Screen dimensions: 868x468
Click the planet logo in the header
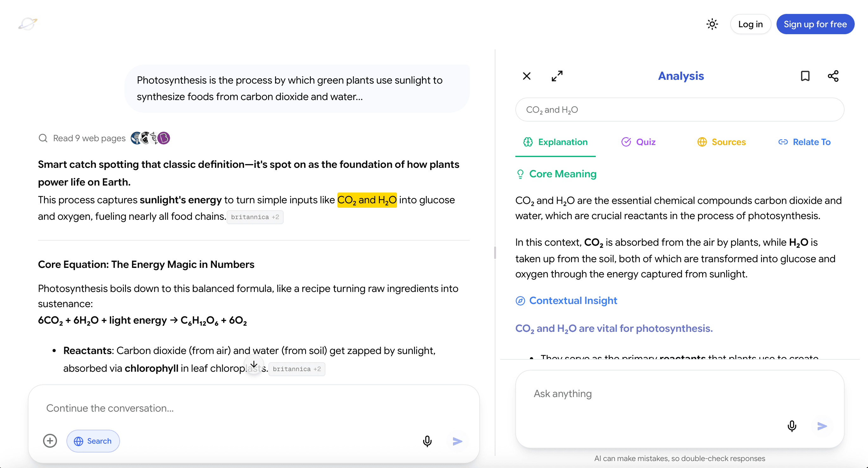[x=28, y=24]
